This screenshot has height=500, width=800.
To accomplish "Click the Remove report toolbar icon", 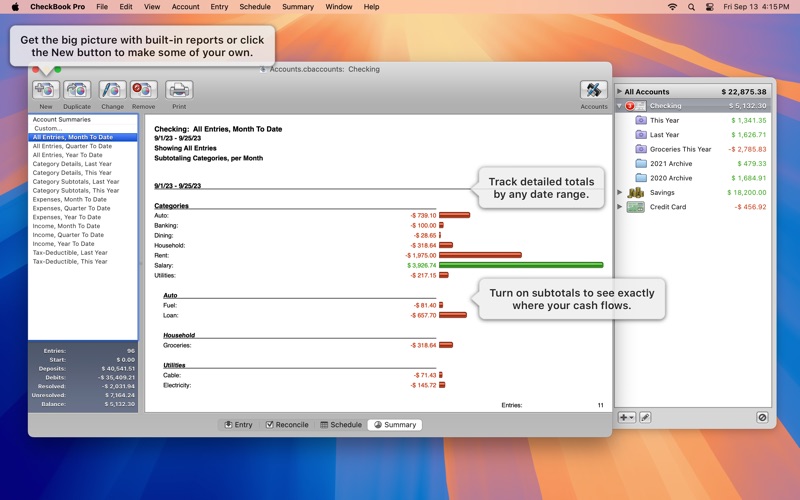I will [x=143, y=90].
